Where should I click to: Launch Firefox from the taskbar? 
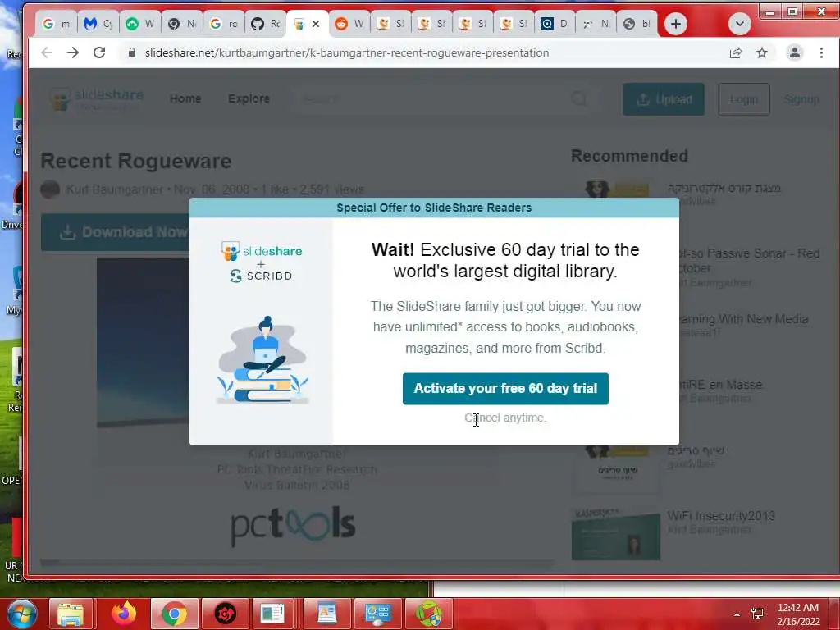coord(124,614)
